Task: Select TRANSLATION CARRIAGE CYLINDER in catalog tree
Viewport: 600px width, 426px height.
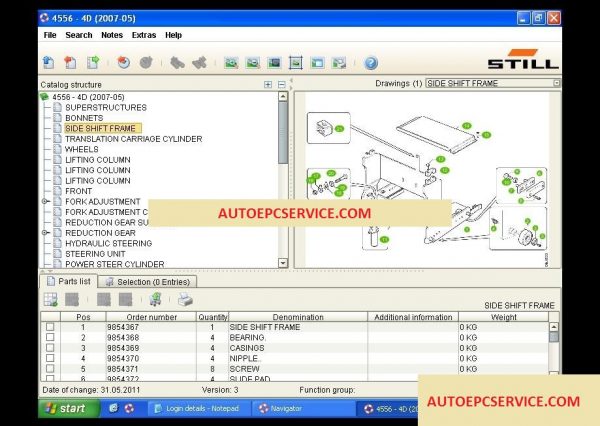Action: pos(134,139)
